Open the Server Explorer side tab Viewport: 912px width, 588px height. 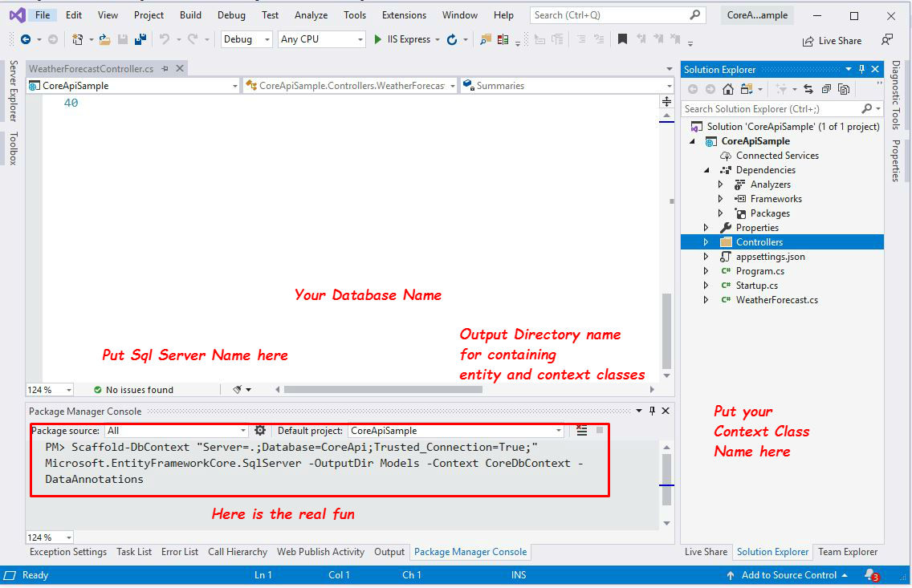click(x=13, y=91)
